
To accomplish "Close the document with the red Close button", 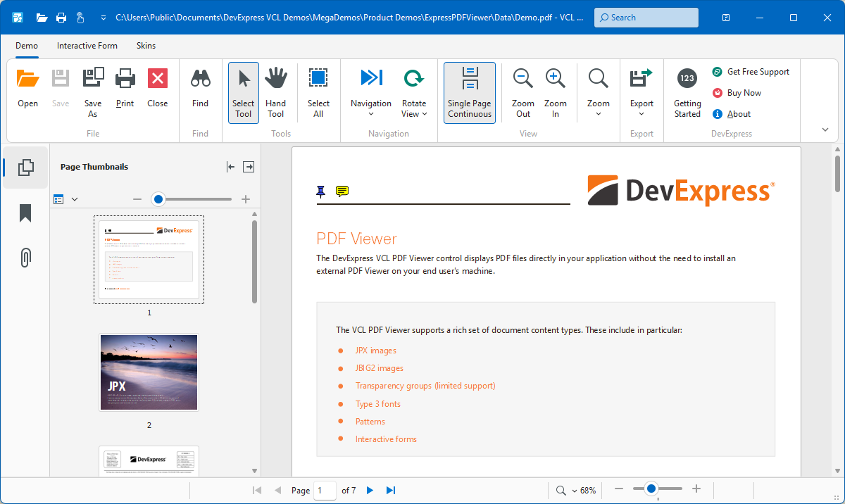I will [158, 88].
